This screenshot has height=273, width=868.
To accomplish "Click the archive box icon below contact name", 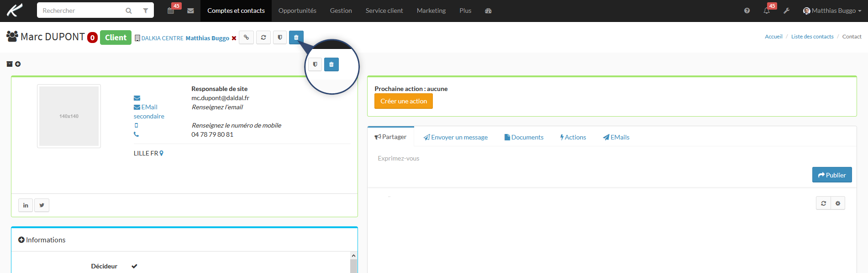I will [10, 64].
